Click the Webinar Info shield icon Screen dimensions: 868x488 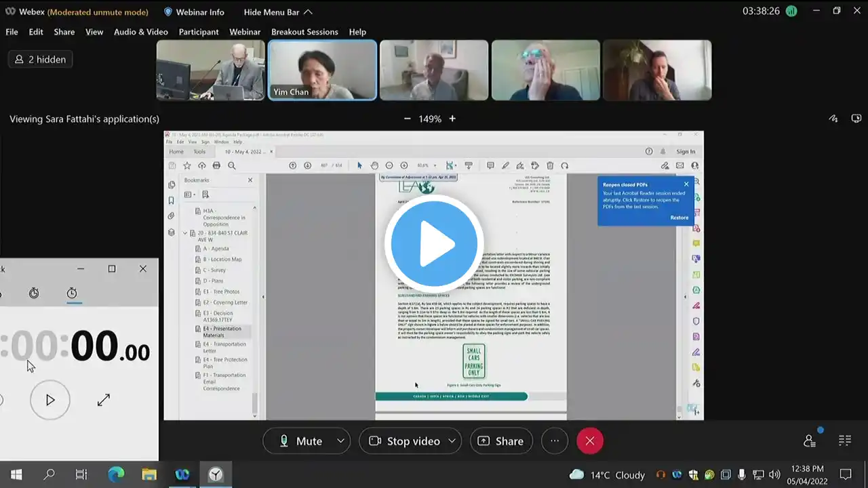[x=168, y=12]
